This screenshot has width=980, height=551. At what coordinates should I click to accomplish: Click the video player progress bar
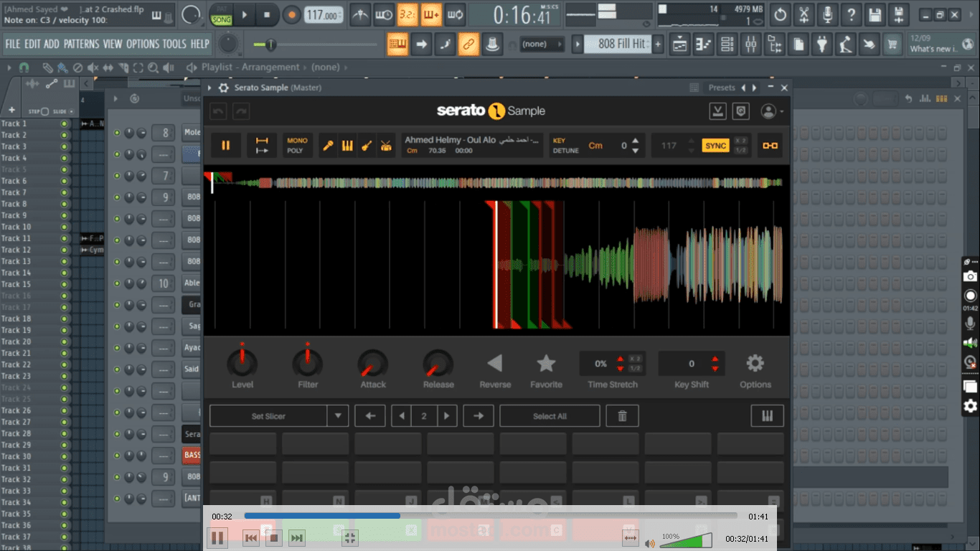tap(491, 516)
